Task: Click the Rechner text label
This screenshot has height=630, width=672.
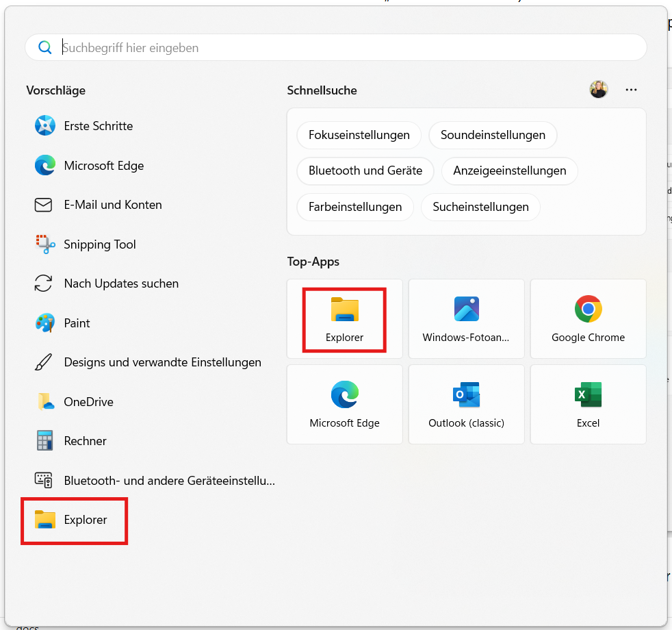Action: [x=86, y=441]
